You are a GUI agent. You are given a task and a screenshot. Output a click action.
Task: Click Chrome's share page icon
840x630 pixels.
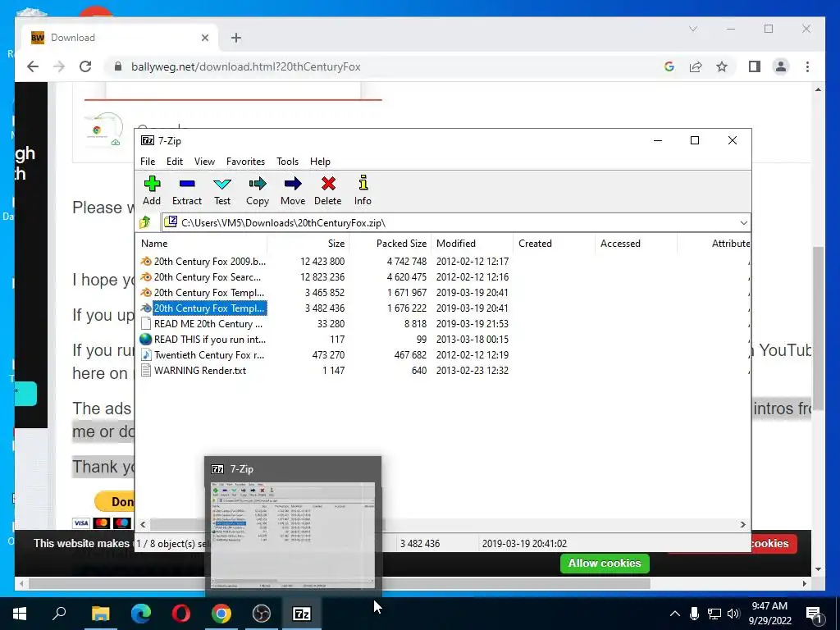pos(696,66)
